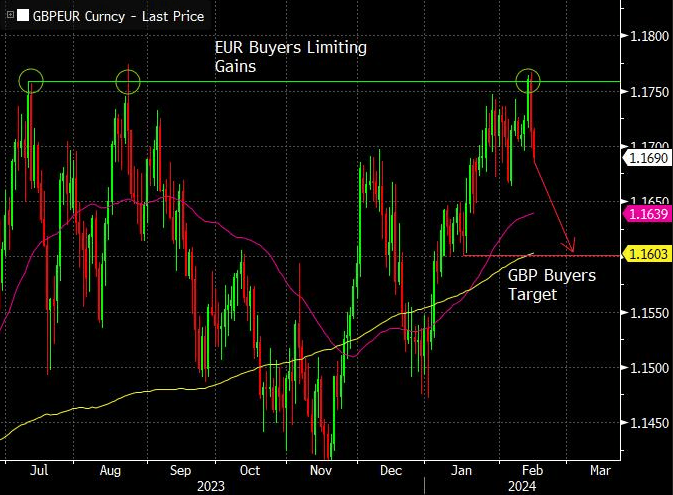Expand the legend using the plus icon
Viewport: 673px width, 495px height.
[9, 17]
